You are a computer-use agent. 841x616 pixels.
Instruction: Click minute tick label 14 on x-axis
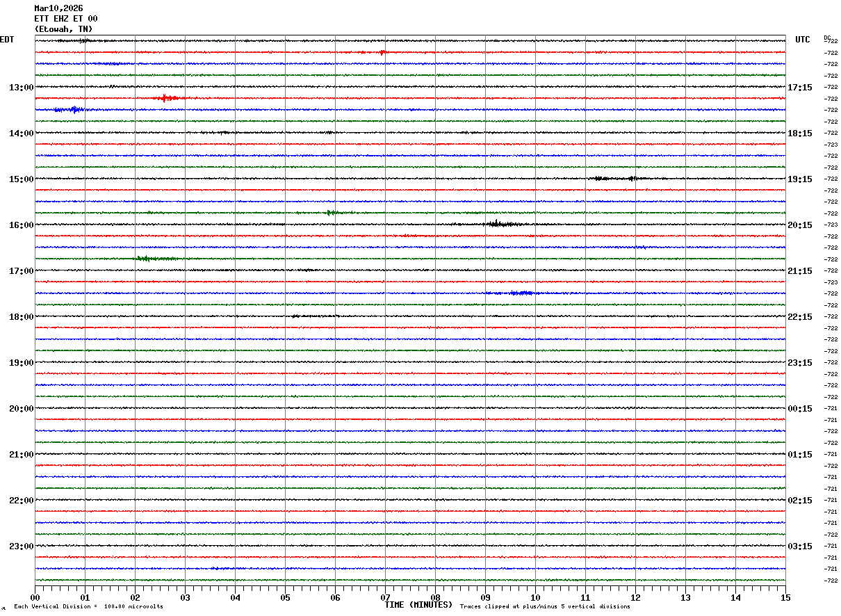[735, 597]
